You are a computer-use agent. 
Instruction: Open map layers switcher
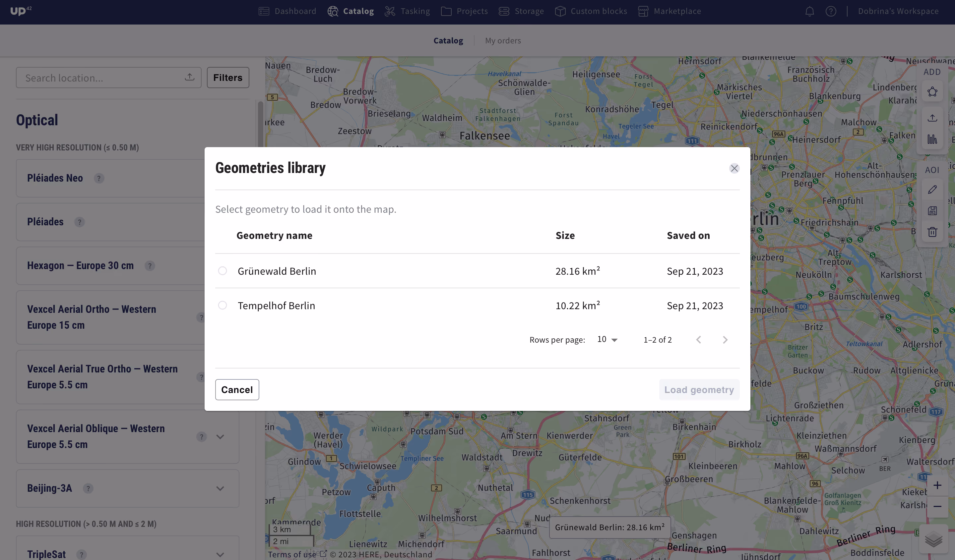933,539
